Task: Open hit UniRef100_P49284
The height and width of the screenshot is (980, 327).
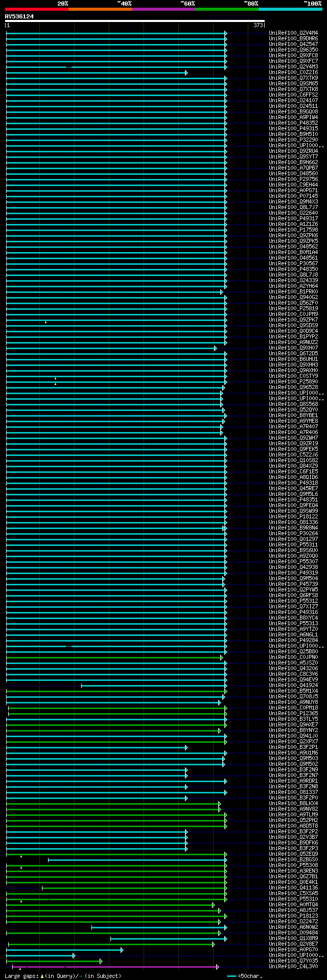Action: click(x=294, y=640)
